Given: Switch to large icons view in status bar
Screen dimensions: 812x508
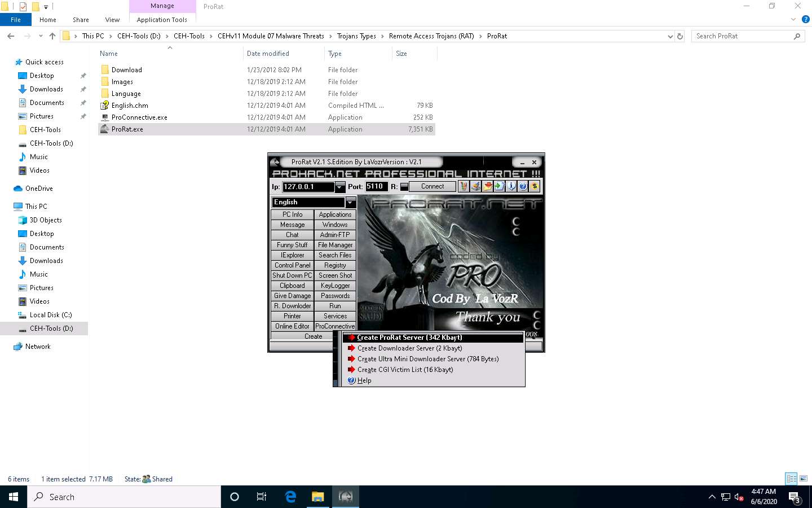Looking at the screenshot, I should click(x=804, y=479).
